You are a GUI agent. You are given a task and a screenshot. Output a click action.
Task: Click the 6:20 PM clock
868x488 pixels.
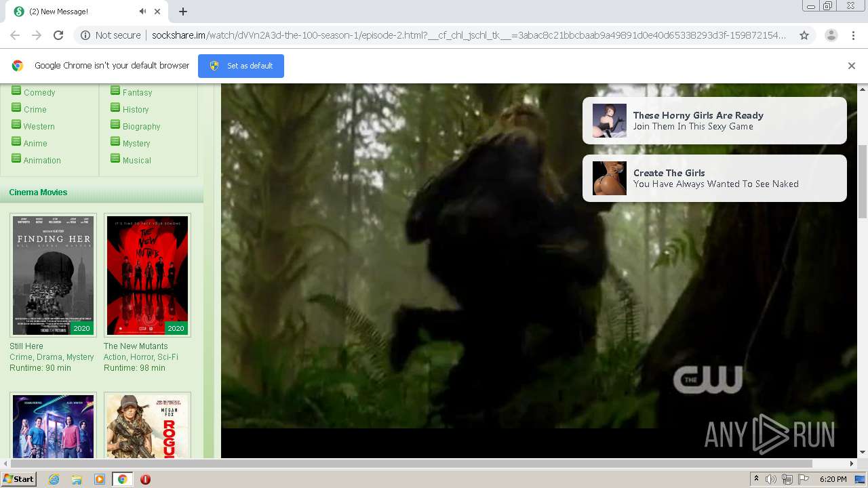coord(833,479)
